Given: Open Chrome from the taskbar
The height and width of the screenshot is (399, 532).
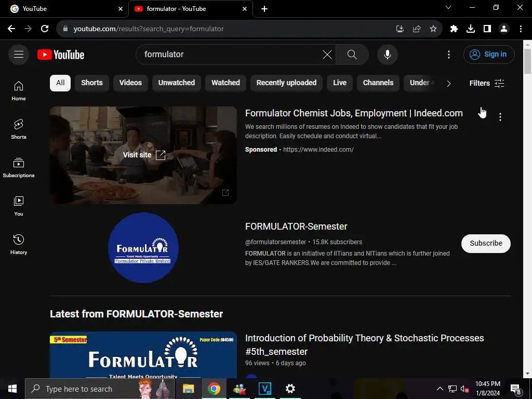Looking at the screenshot, I should (x=214, y=389).
